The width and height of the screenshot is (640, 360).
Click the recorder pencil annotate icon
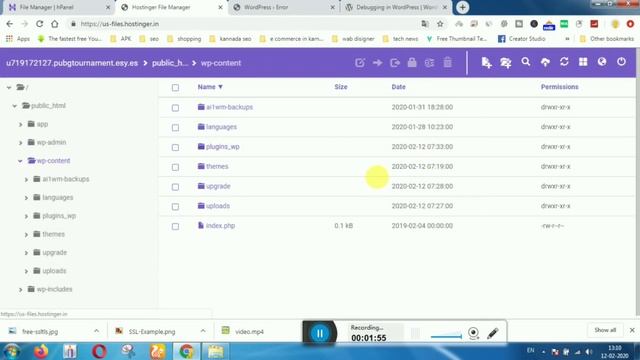point(493,333)
